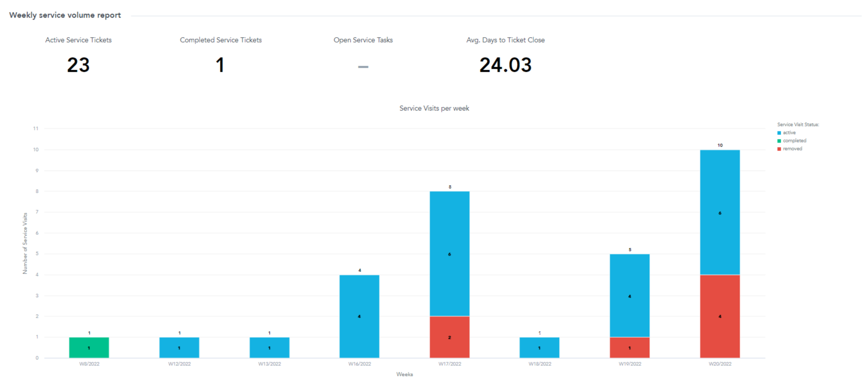
Task: Click the W17/2022 axis label
Action: [450, 364]
